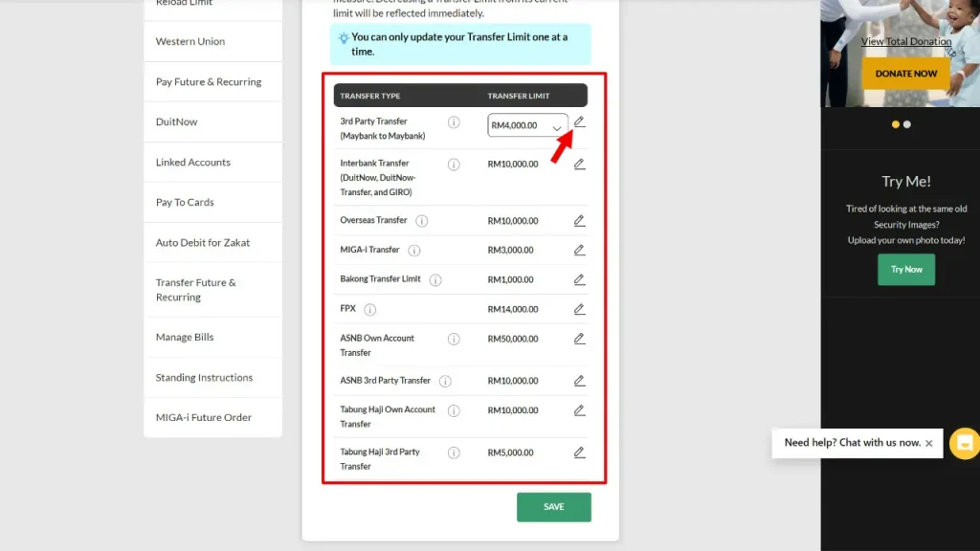The height and width of the screenshot is (551, 980).
Task: Edit the MIGA-i Transfer limit
Action: tap(579, 250)
